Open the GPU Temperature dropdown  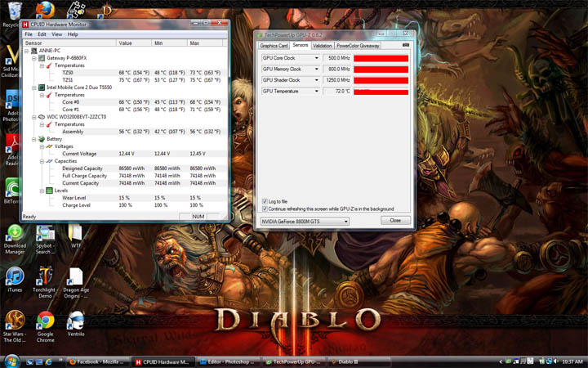317,92
